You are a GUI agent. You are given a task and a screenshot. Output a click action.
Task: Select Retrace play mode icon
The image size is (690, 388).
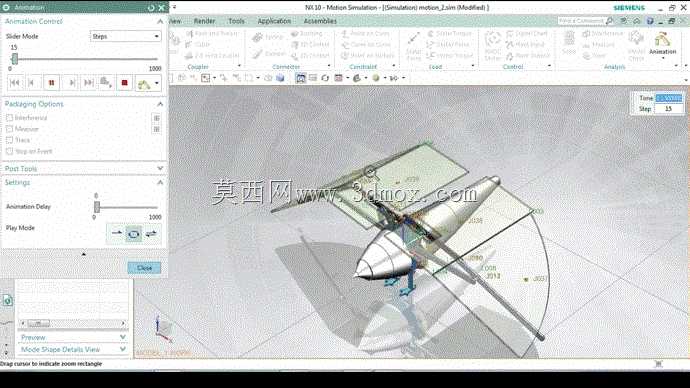point(151,233)
